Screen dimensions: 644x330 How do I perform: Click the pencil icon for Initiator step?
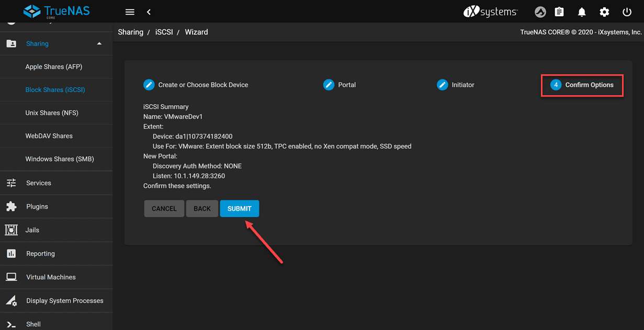click(443, 85)
